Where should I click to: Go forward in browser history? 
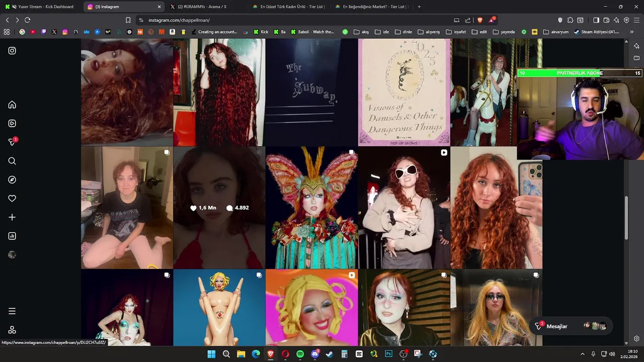[x=17, y=20]
